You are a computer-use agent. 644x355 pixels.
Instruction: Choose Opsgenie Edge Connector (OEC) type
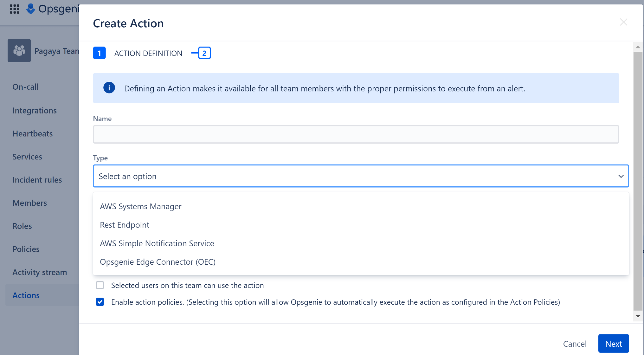[361, 262]
